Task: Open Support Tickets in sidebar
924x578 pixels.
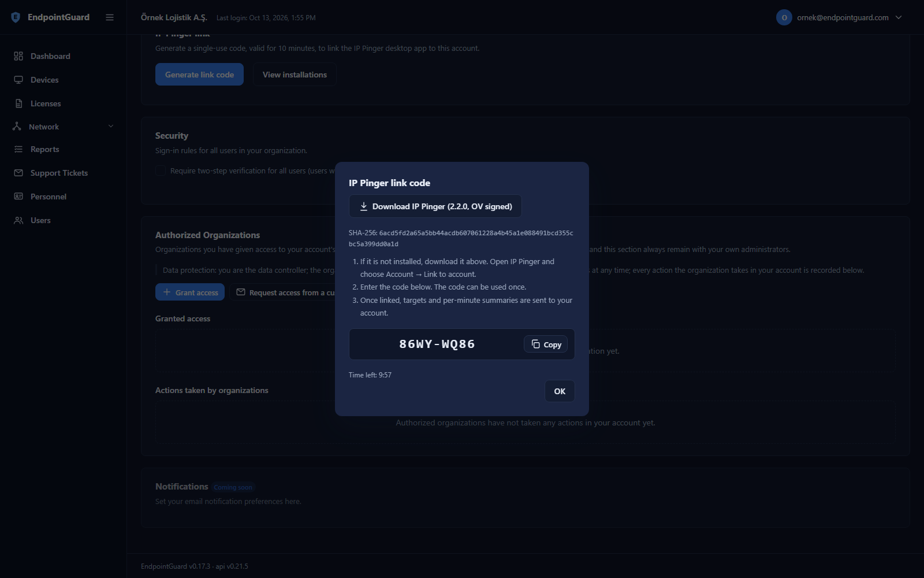Action: pyautogui.click(x=64, y=173)
